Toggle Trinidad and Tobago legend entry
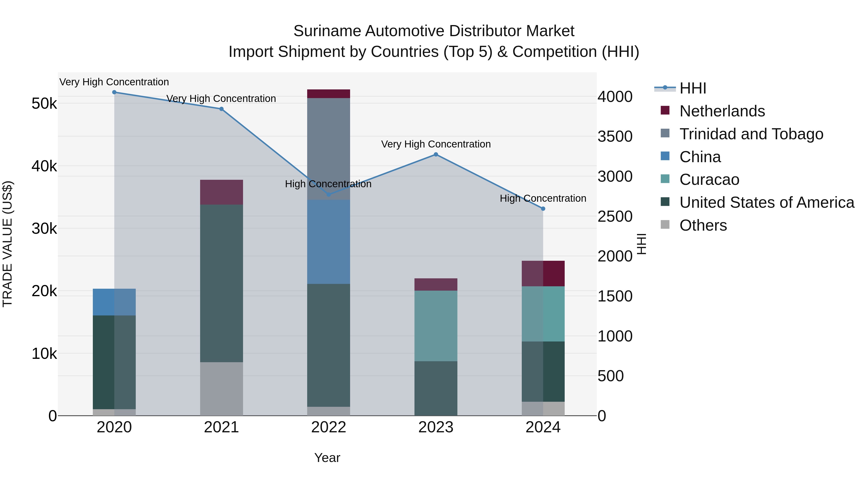This screenshot has width=868, height=488. tap(742, 134)
